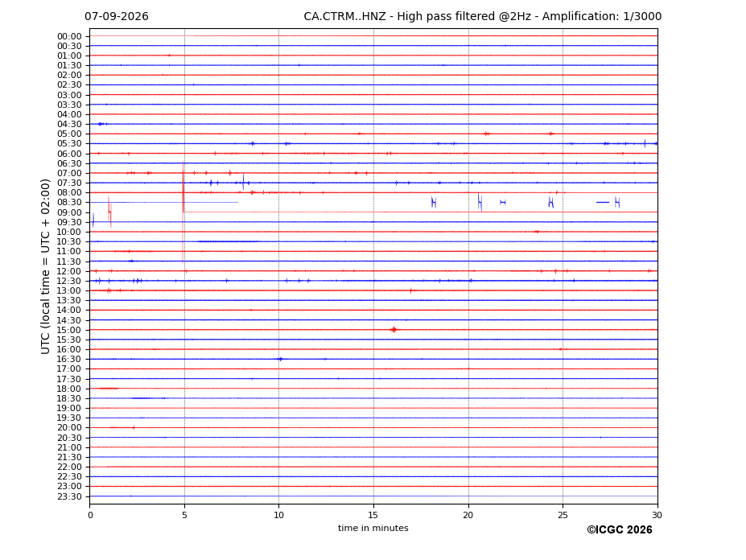746x560 pixels.
Task: Click the 18:00 row label
Action: point(69,389)
